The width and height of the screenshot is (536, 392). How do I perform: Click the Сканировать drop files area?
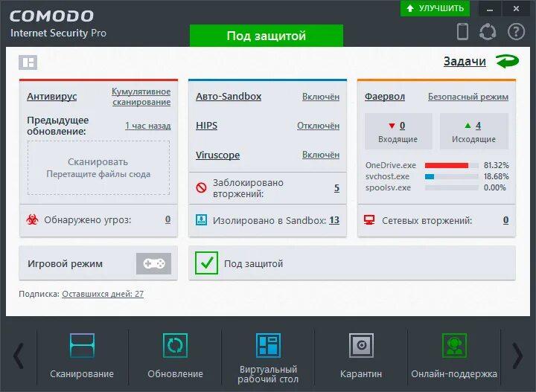point(98,167)
